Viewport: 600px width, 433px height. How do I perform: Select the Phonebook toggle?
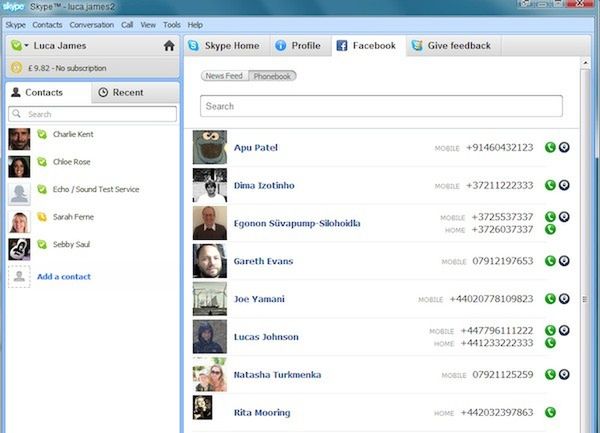click(272, 76)
